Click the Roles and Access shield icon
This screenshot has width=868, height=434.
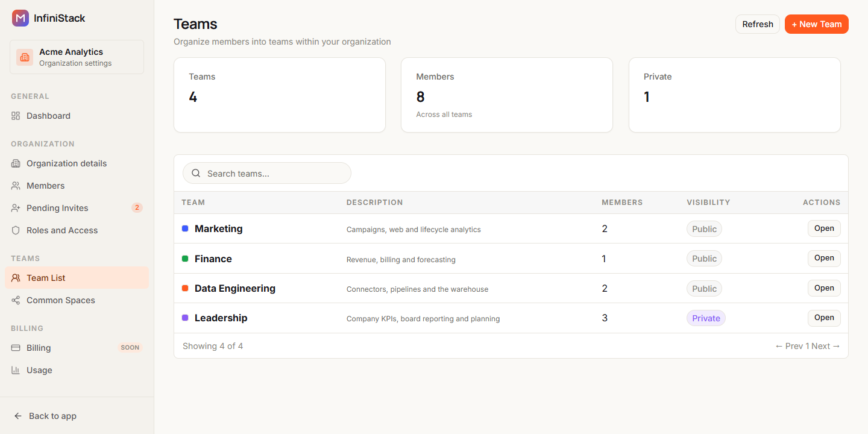point(16,230)
